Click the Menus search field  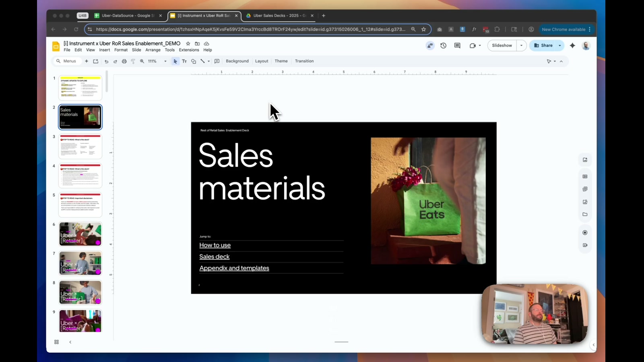tap(67, 61)
